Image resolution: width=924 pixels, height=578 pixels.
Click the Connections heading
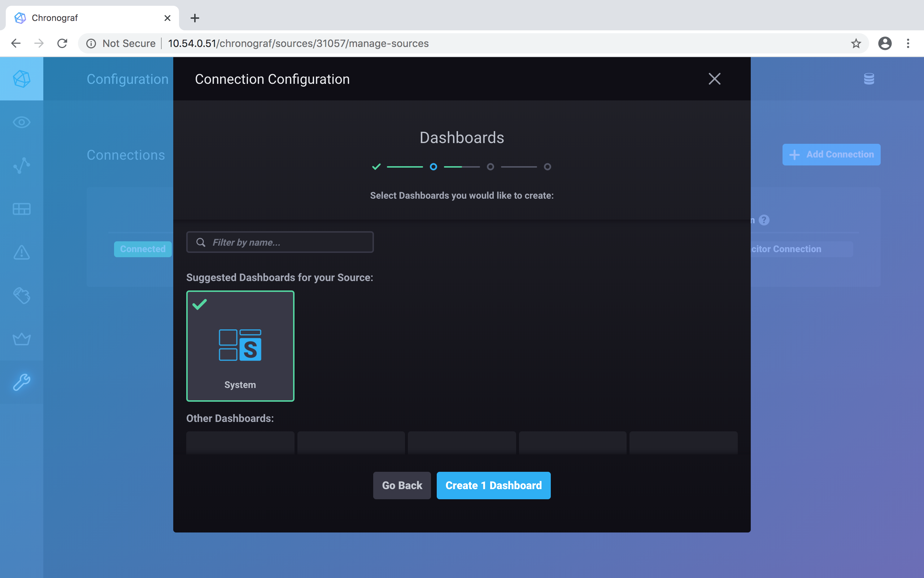(x=126, y=155)
